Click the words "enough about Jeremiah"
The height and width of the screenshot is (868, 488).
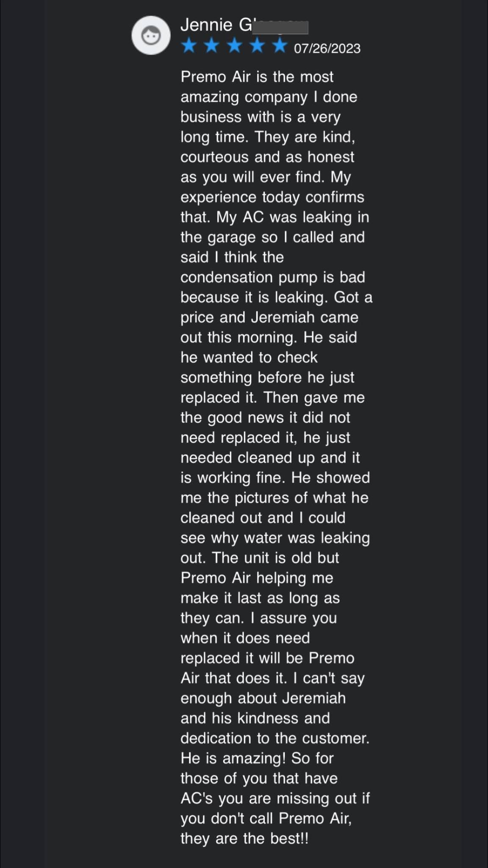click(263, 698)
